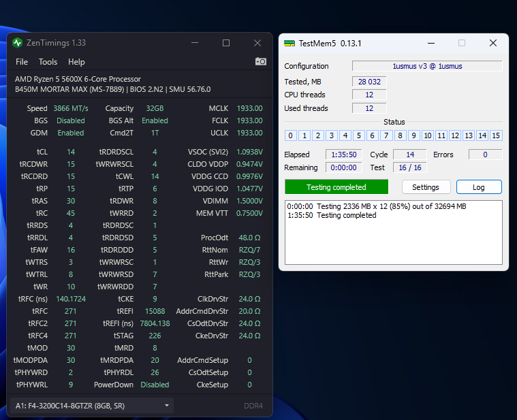Viewport: 517px width, 420px height.
Task: Click the Settings button in TestMem5
Action: point(426,187)
